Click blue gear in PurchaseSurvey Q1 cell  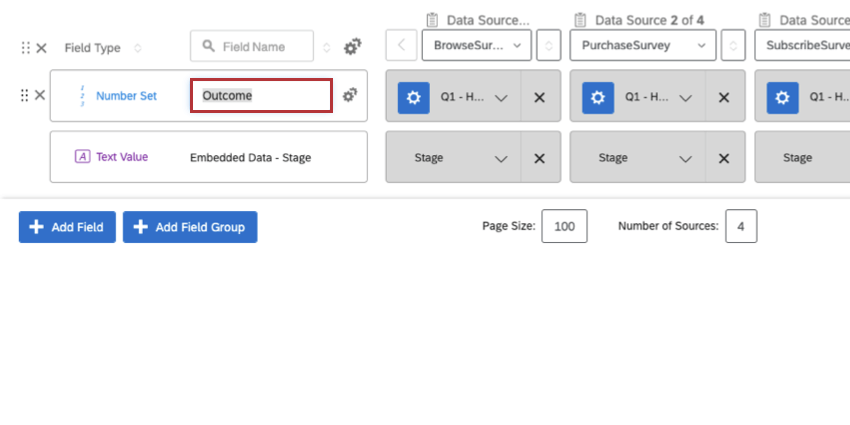click(x=598, y=97)
